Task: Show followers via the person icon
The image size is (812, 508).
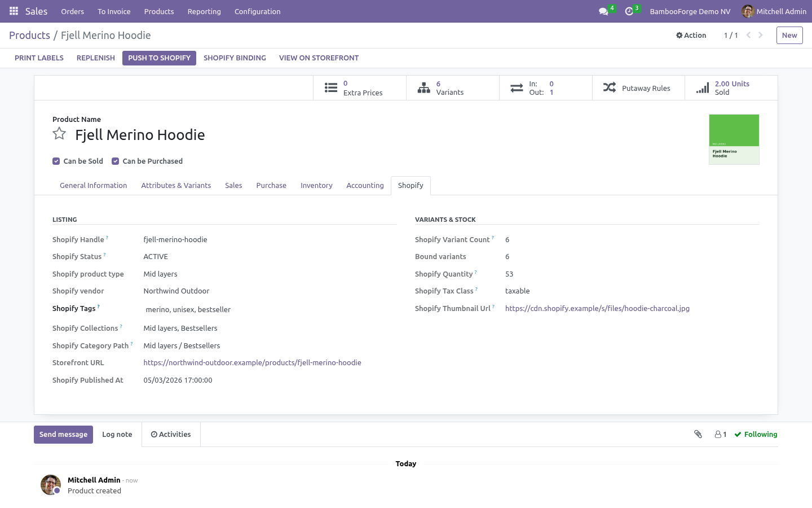Action: point(721,434)
